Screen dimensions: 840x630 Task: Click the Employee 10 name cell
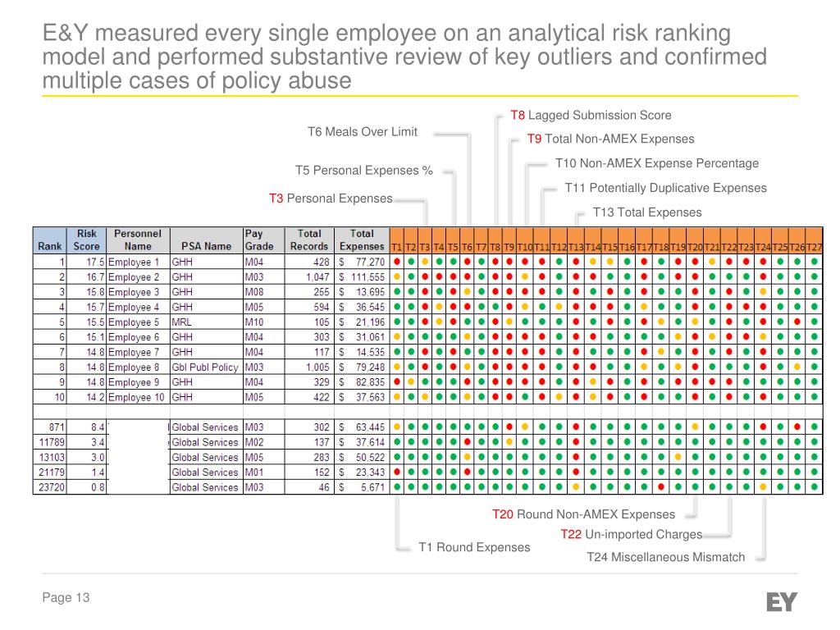tap(138, 397)
